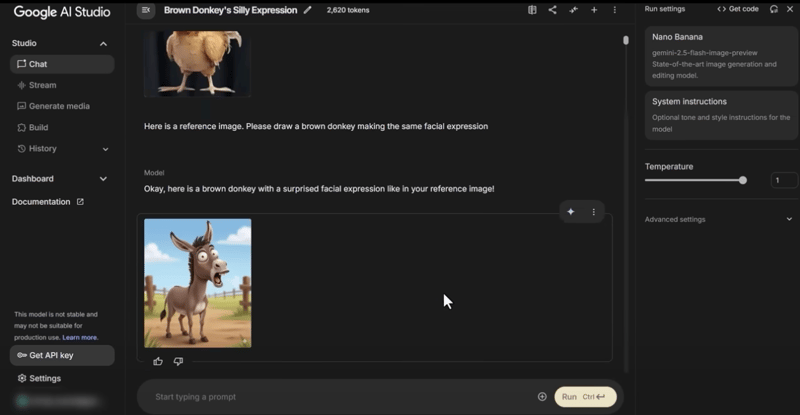Click the user prompt text about reference image

(316, 126)
